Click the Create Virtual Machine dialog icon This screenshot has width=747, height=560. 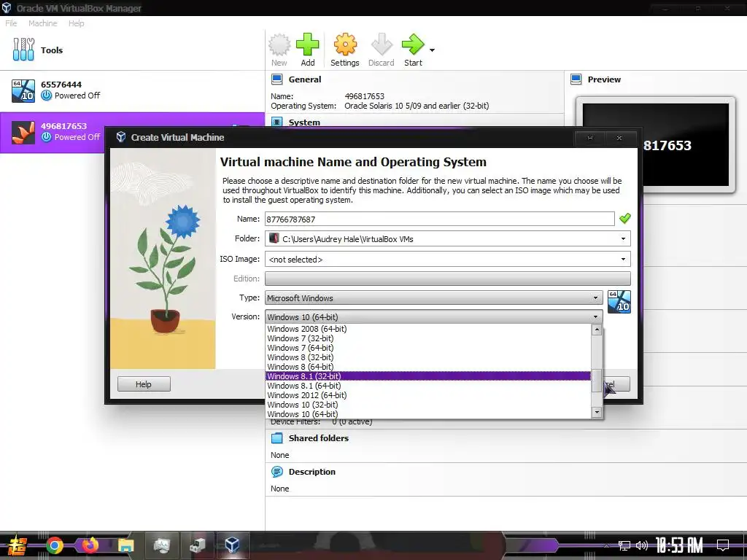(121, 137)
